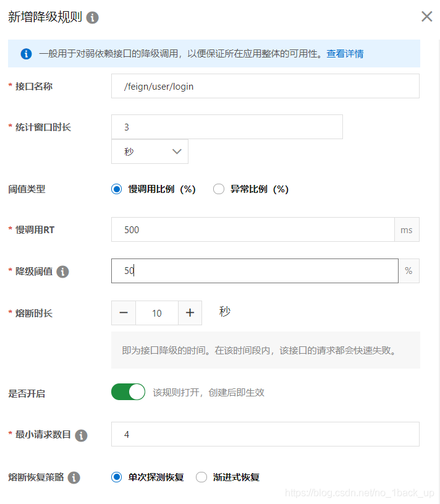Select the 慢调用比例 radio option
Image resolution: width=440 pixels, height=504 pixels.
tap(117, 189)
